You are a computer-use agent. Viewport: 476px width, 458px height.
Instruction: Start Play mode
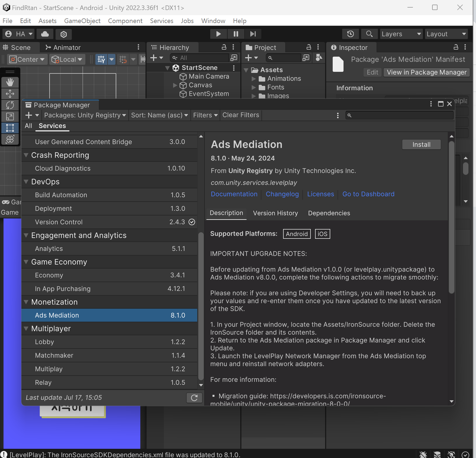[x=218, y=34]
